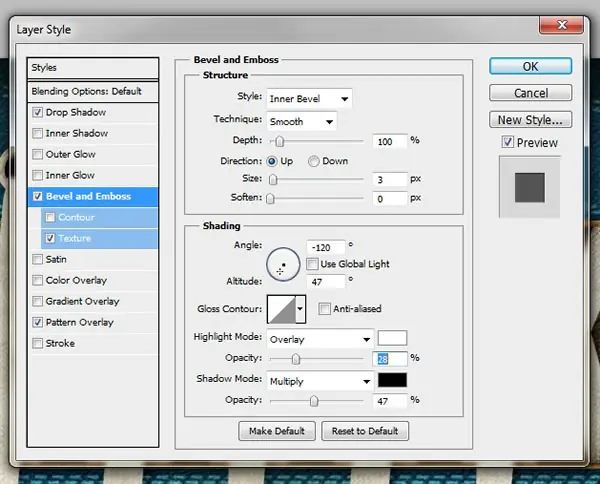The image size is (600, 484).
Task: Open Blending Options: Default section
Action: pos(93,91)
